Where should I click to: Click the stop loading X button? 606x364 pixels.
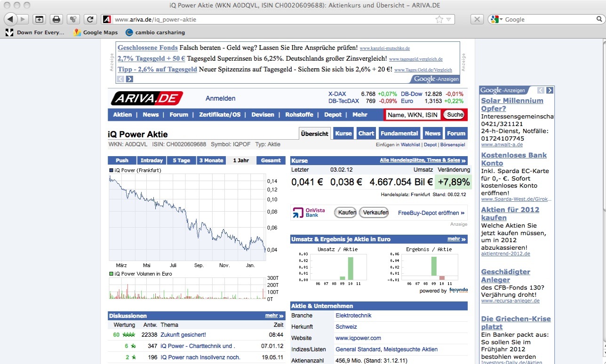click(x=477, y=19)
